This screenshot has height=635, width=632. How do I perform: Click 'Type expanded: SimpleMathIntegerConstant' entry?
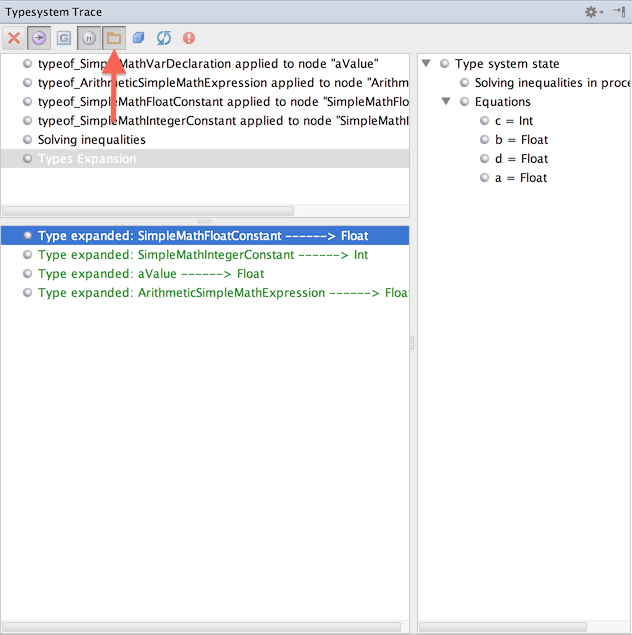202,255
